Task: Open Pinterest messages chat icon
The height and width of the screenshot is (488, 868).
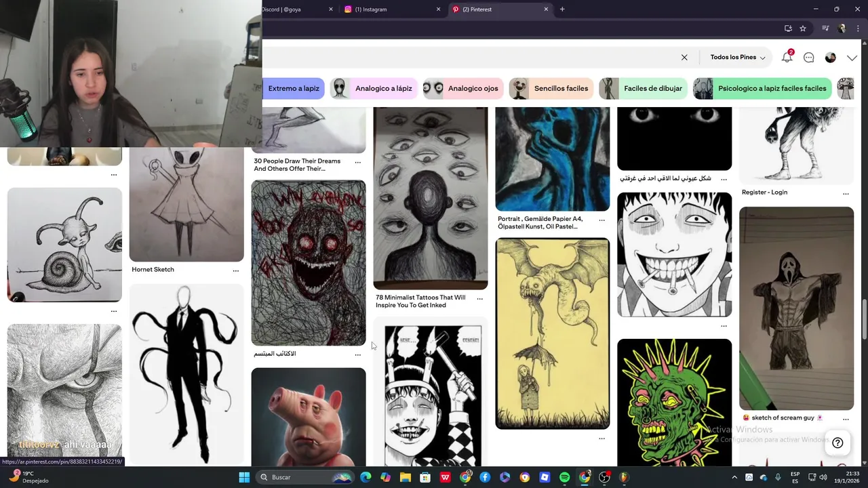Action: point(808,58)
